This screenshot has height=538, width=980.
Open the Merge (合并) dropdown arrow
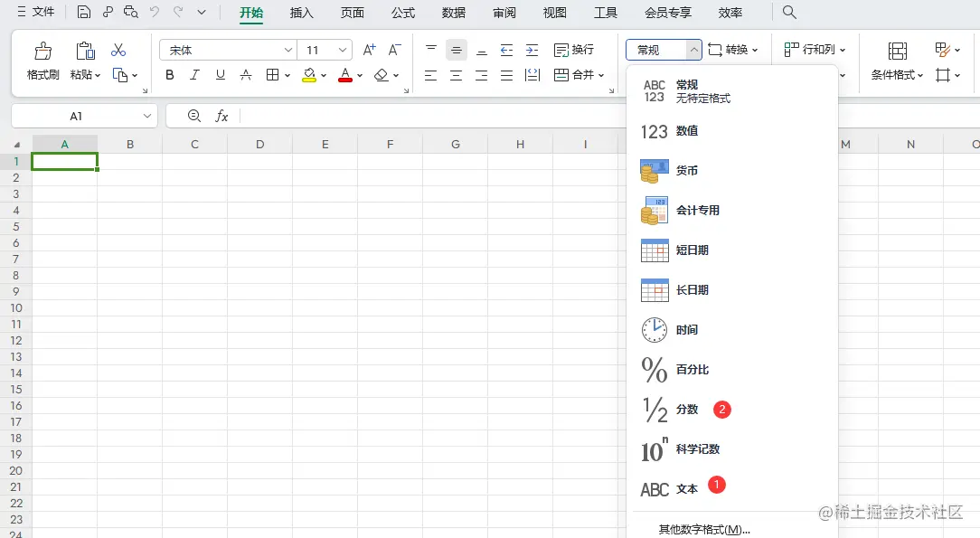[601, 76]
